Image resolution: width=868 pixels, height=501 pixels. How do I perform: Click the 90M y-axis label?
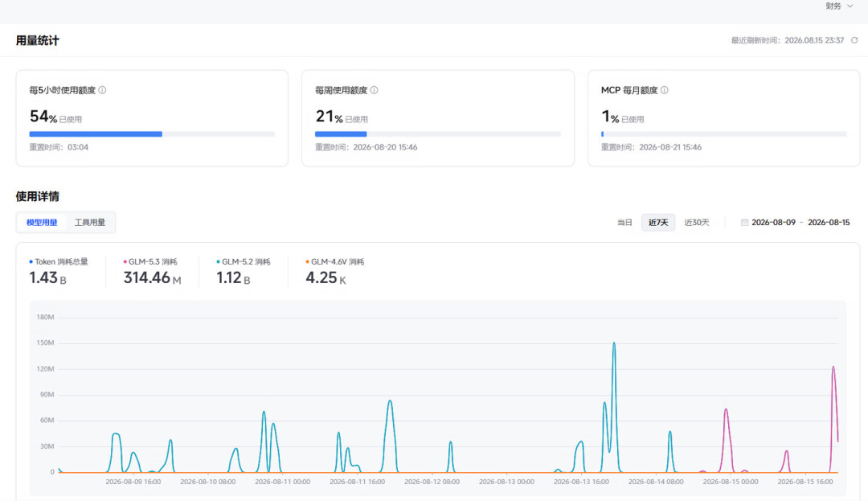(x=47, y=395)
